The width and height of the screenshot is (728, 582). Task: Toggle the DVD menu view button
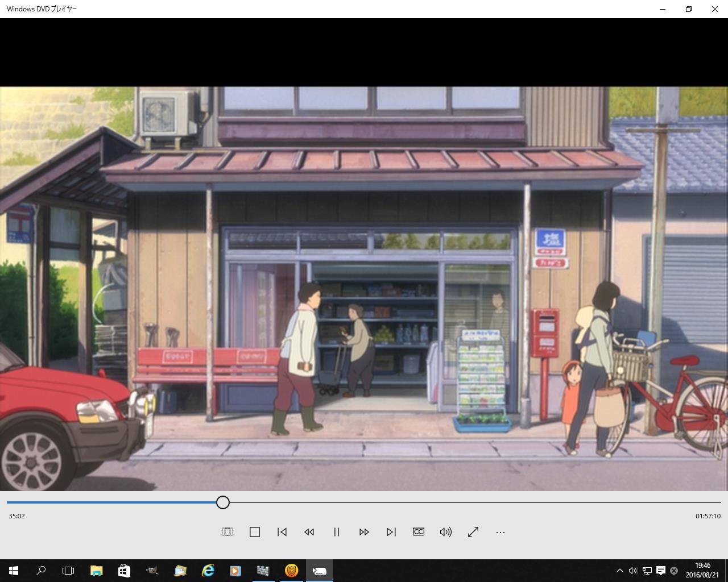[x=227, y=532]
